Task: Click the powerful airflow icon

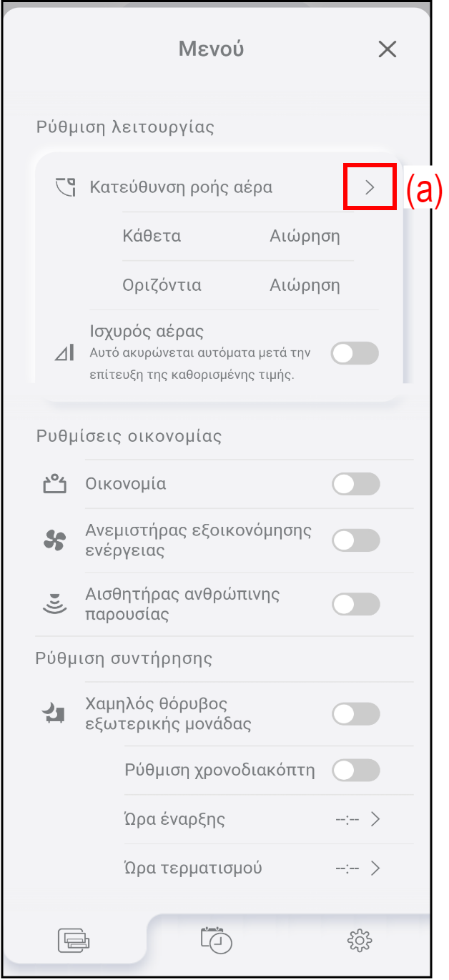Action: 64,353
